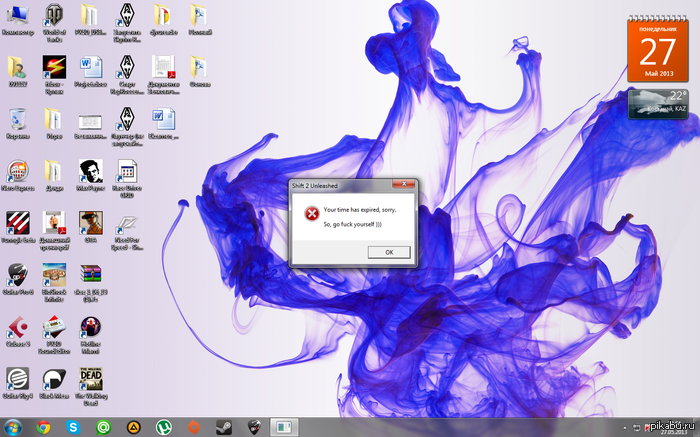
Task: Select the striped red-white app shortcut
Action: click(x=18, y=227)
